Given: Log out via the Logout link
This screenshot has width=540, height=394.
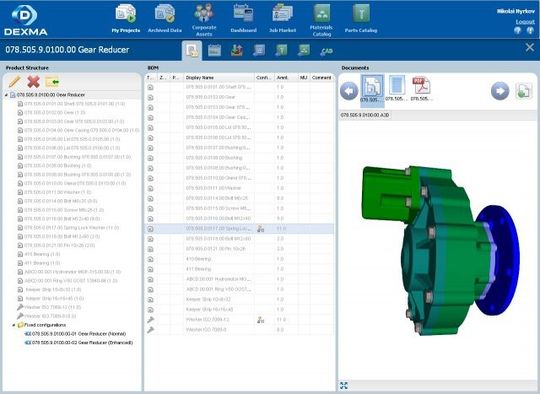Looking at the screenshot, I should tap(525, 22).
